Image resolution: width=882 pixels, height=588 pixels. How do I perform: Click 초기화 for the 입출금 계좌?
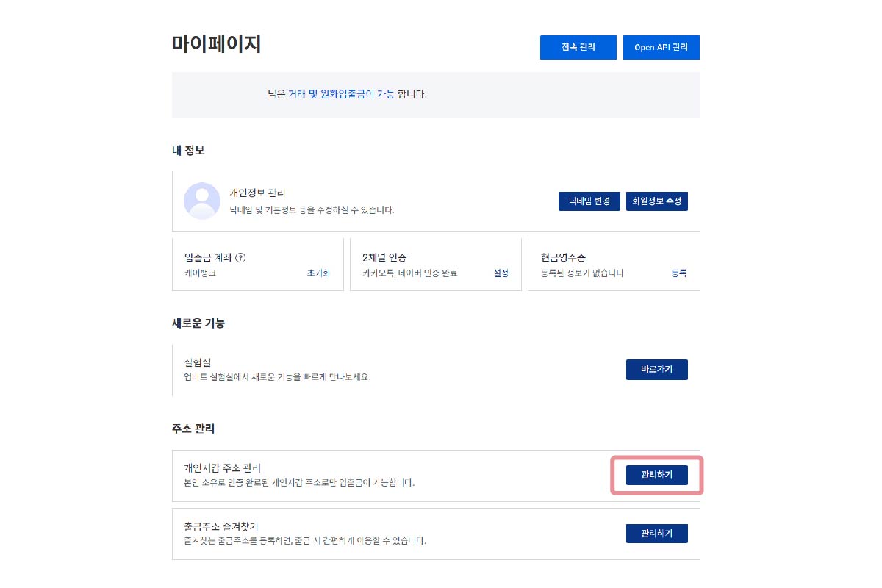[x=318, y=273]
